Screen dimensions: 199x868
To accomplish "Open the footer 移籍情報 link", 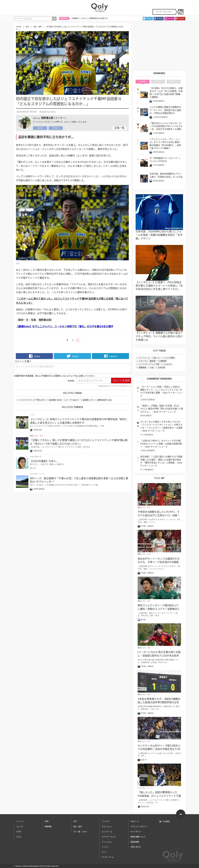I will pyautogui.click(x=48, y=826).
